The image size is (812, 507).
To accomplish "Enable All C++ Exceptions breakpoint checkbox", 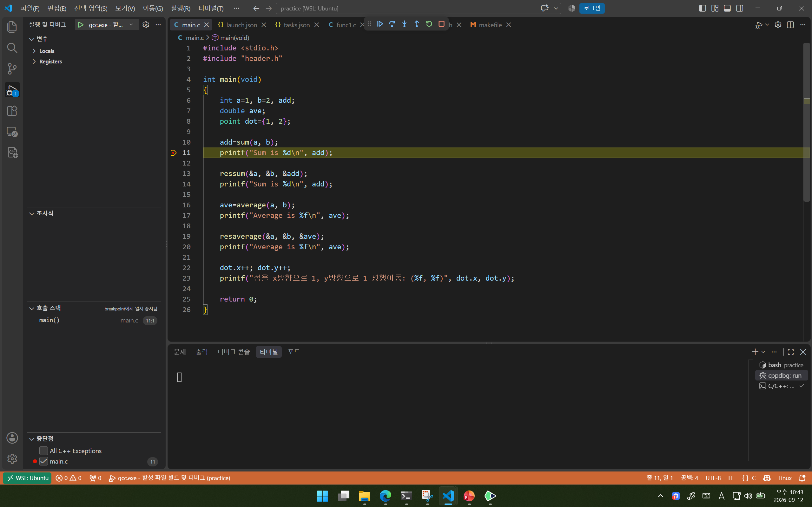I will click(x=43, y=451).
